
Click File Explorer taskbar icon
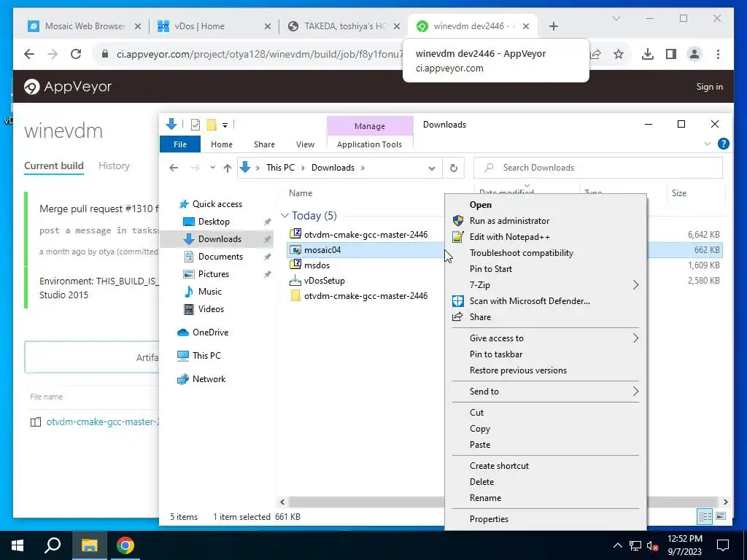pos(89,545)
